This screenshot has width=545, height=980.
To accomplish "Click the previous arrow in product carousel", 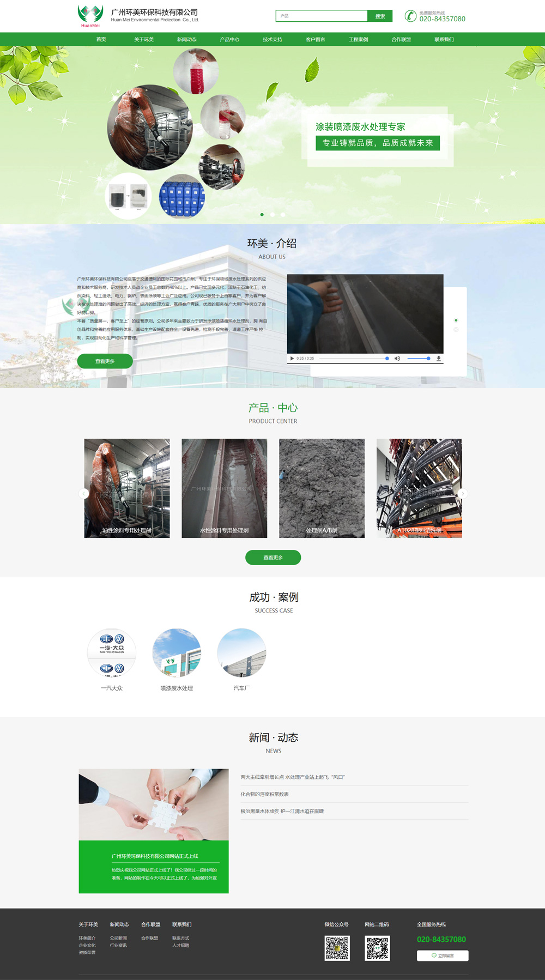I will click(84, 494).
